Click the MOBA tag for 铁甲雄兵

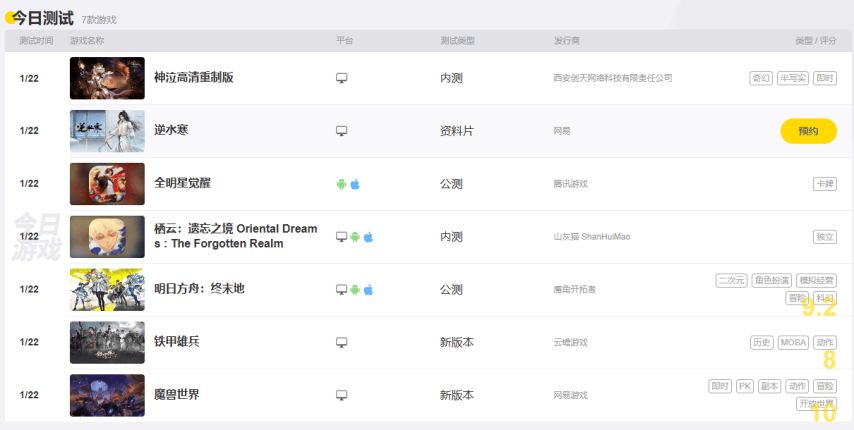pyautogui.click(x=793, y=342)
